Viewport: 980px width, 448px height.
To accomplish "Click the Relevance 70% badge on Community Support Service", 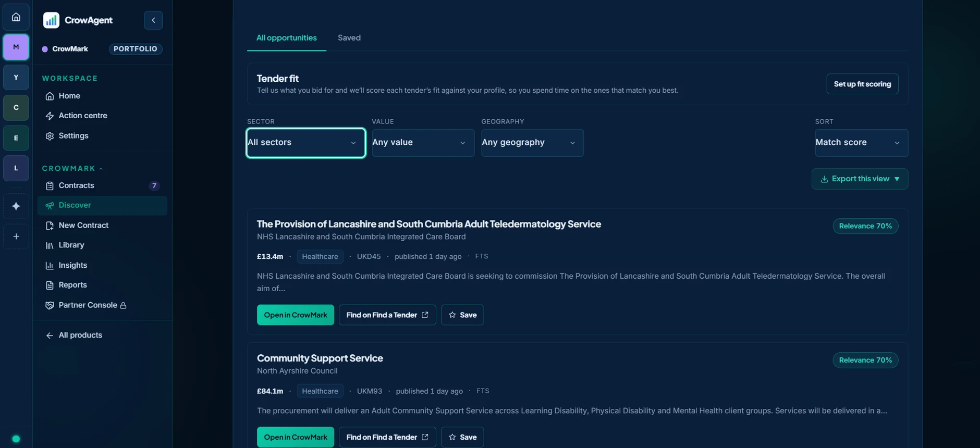I will 865,360.
